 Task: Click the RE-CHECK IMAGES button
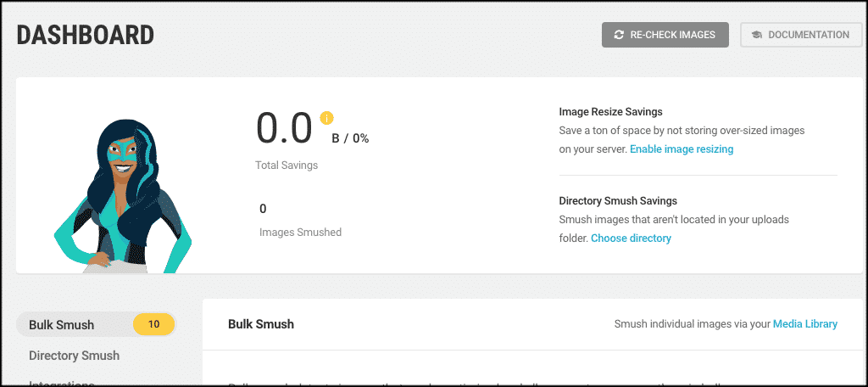665,35
